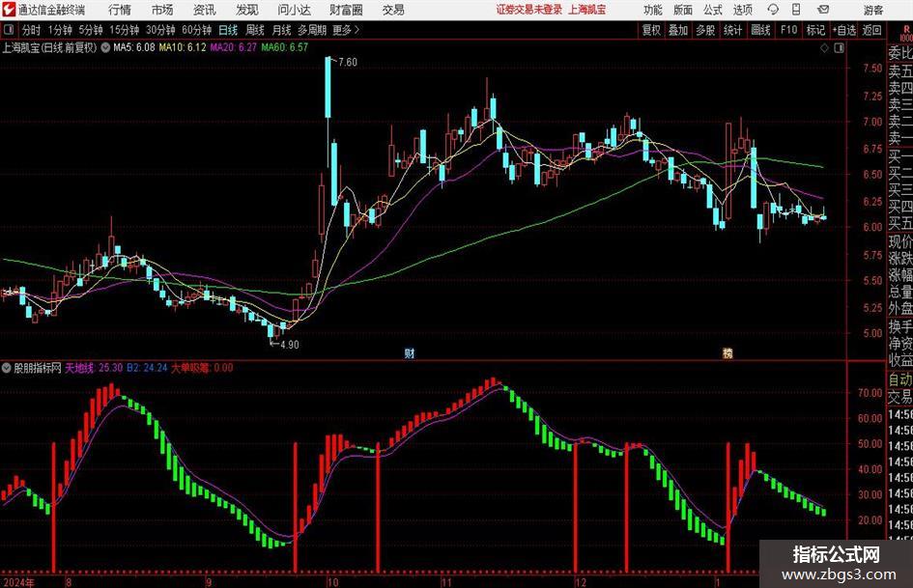Click the MA20: 6.27 label
Image resolution: width=913 pixels, height=588 pixels.
[x=233, y=47]
